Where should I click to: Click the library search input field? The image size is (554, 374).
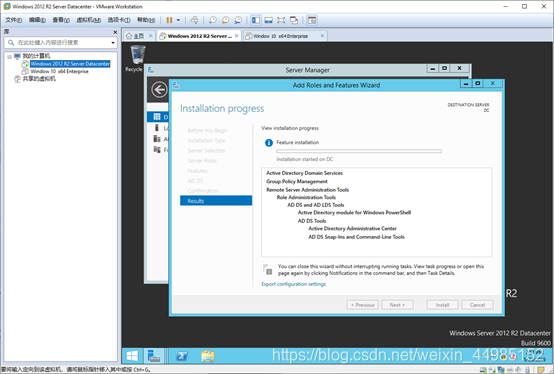pyautogui.click(x=60, y=43)
